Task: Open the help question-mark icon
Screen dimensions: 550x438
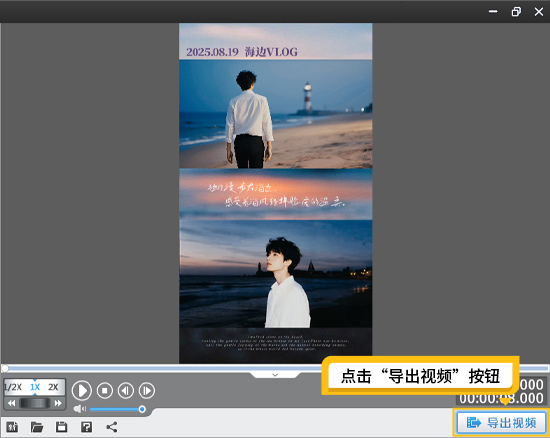Action: coord(86,427)
